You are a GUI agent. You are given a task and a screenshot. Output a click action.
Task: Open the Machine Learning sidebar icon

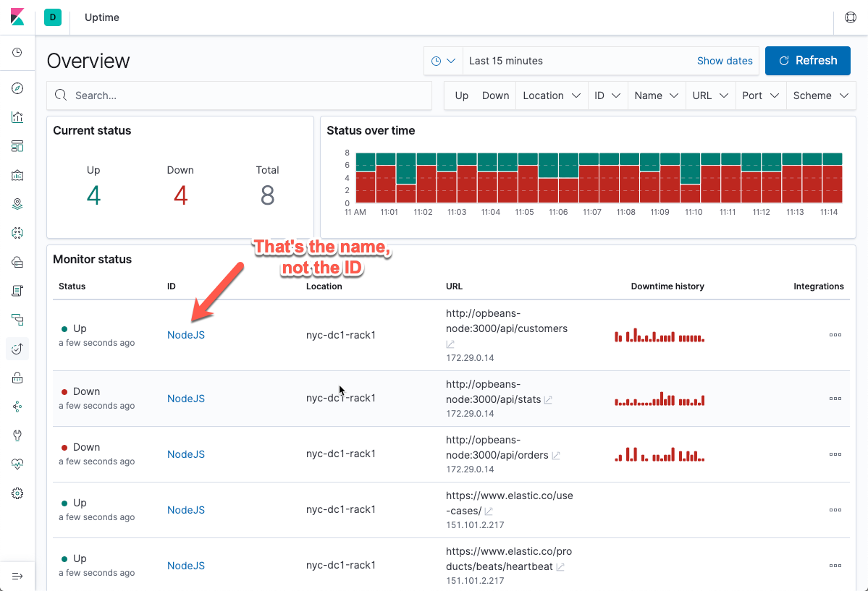point(17,232)
